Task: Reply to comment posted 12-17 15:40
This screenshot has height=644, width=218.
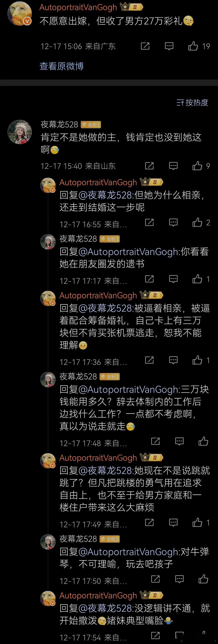Action: coord(173,166)
